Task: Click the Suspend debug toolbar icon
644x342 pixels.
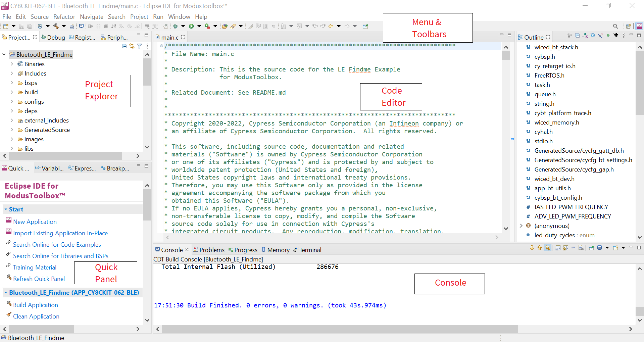Action: point(98,26)
